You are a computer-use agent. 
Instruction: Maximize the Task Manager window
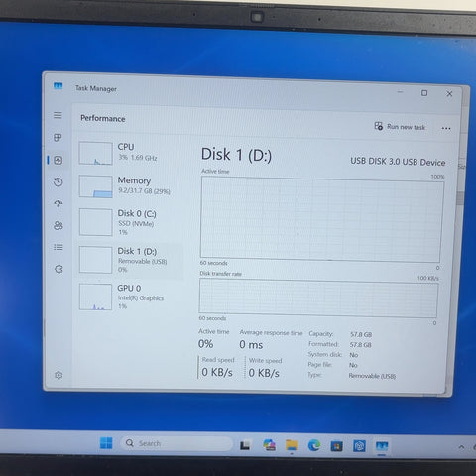pos(424,93)
